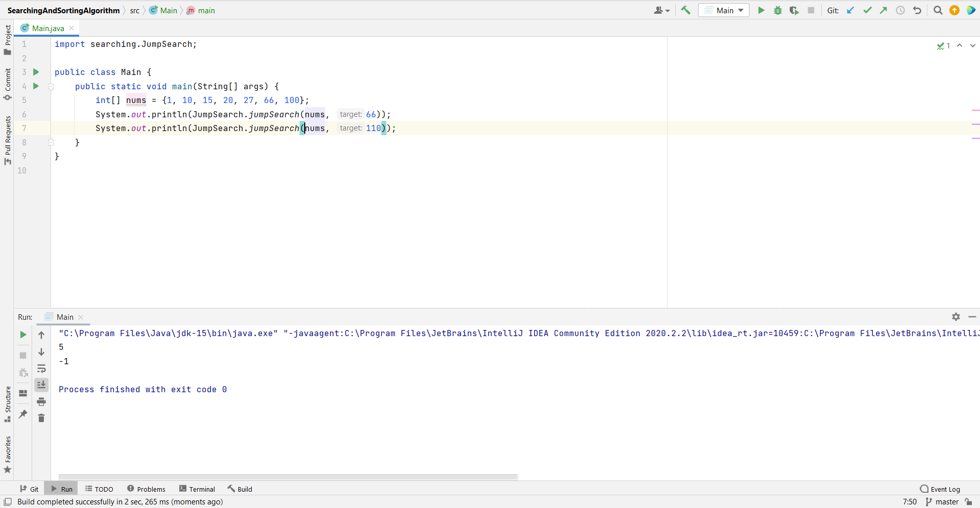Clear all console output trash icon
Viewport: 980px width, 508px height.
pyautogui.click(x=41, y=418)
